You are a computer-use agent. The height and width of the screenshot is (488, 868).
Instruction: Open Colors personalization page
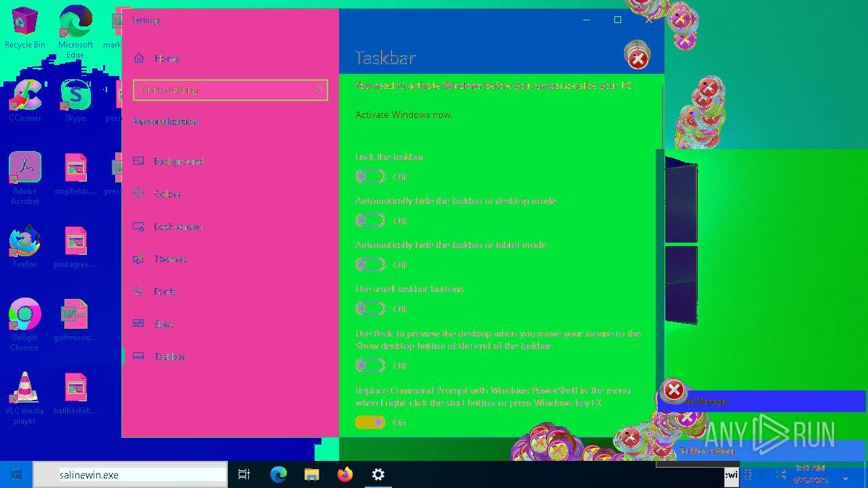click(x=231, y=194)
